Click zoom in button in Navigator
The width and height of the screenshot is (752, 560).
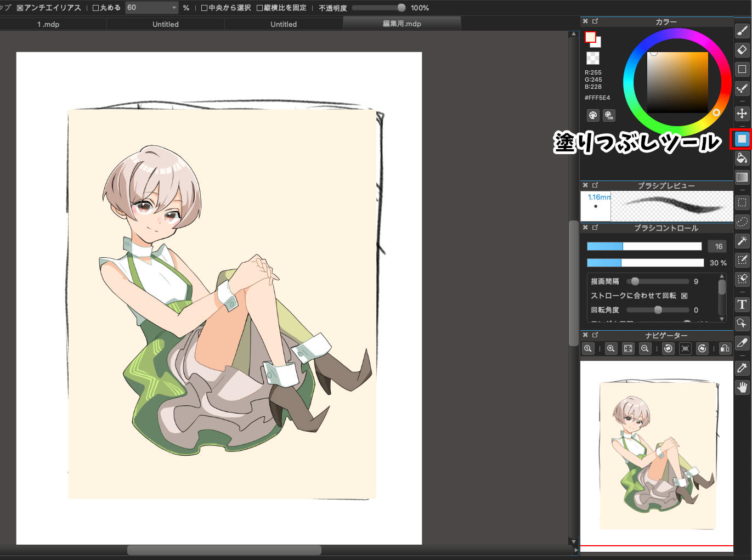tap(610, 348)
